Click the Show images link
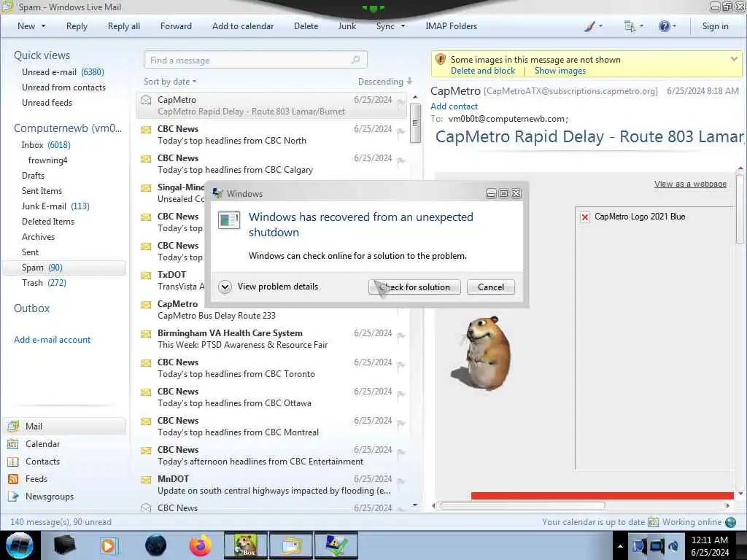 560,71
